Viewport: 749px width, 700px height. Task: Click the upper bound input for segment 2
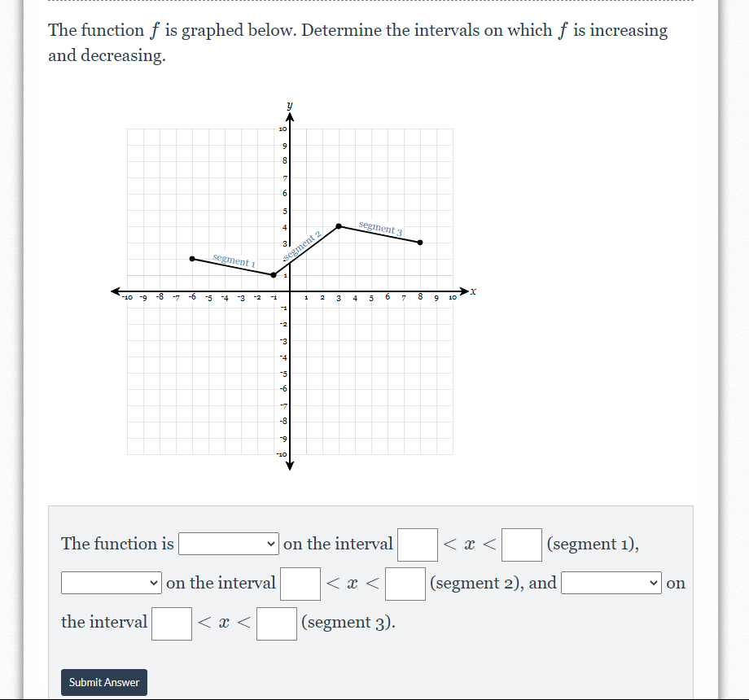[x=405, y=583]
